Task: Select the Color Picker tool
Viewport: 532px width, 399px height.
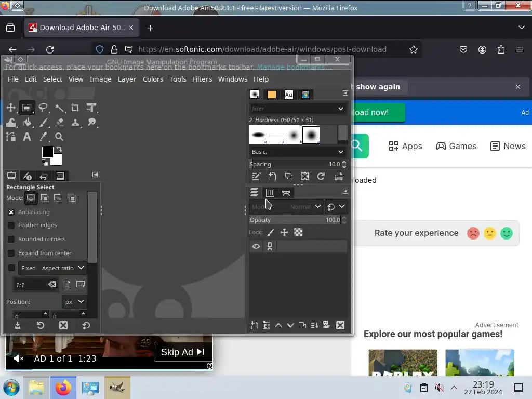Action: click(43, 137)
